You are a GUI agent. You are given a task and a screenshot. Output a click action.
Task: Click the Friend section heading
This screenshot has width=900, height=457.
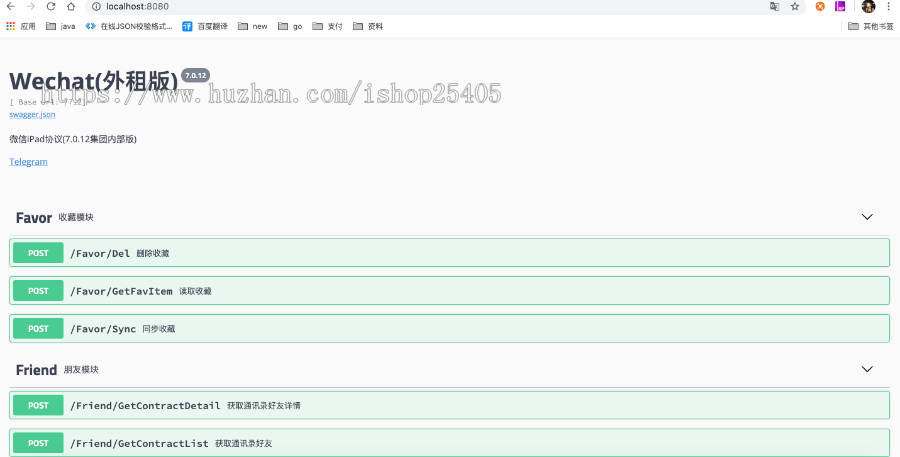pos(36,370)
